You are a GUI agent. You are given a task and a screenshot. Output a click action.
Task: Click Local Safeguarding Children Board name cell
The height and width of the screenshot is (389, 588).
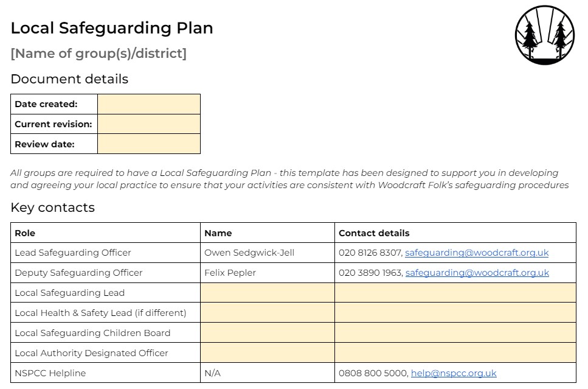(x=268, y=333)
